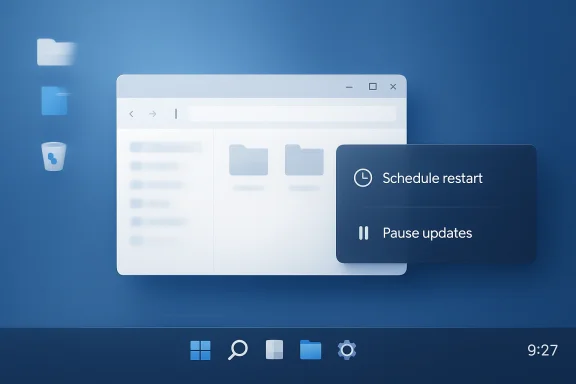This screenshot has width=576, height=384.
Task: Open the second folder in explorer
Action: (304, 160)
